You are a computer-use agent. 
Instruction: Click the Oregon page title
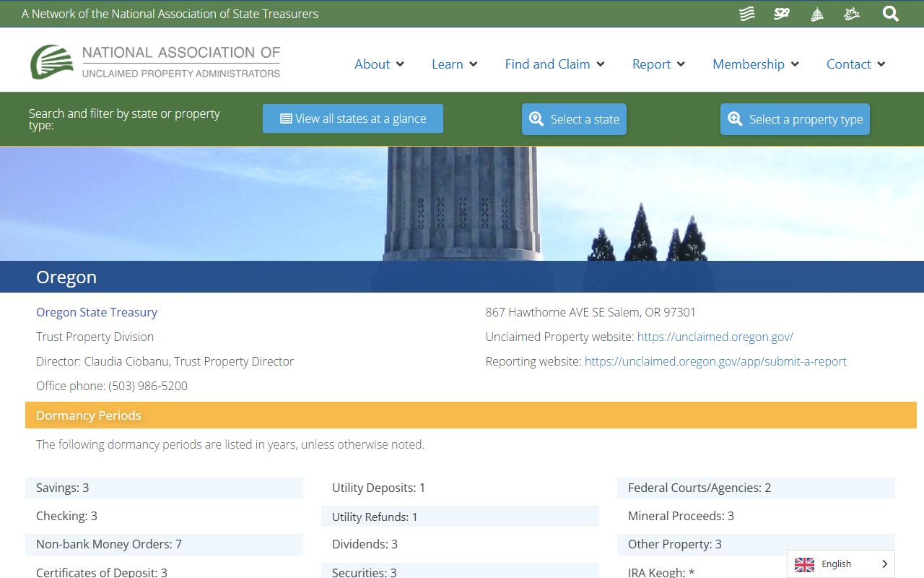[x=66, y=277]
